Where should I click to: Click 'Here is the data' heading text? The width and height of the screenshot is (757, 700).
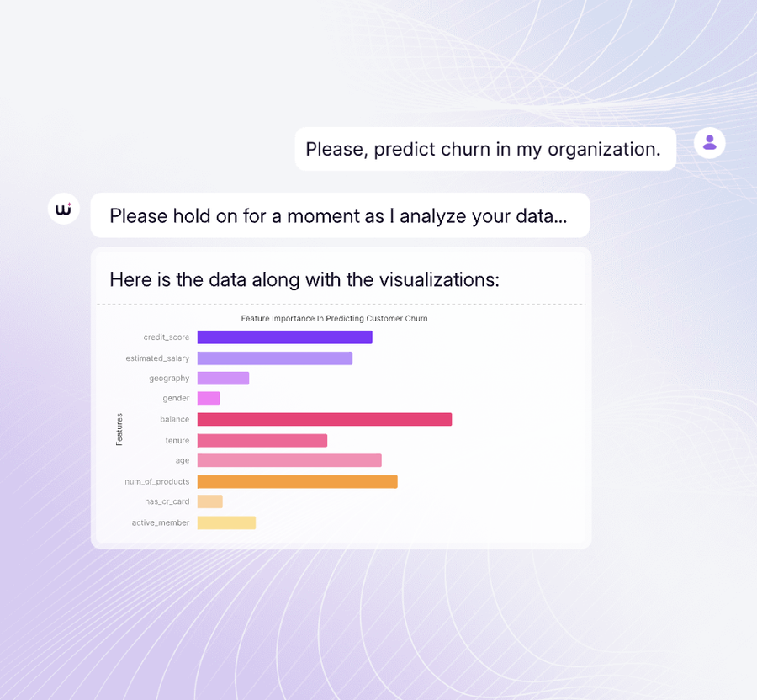click(304, 280)
